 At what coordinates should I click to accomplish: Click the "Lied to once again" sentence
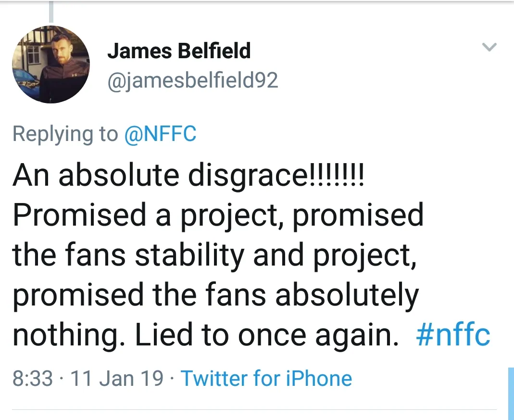[x=267, y=334]
